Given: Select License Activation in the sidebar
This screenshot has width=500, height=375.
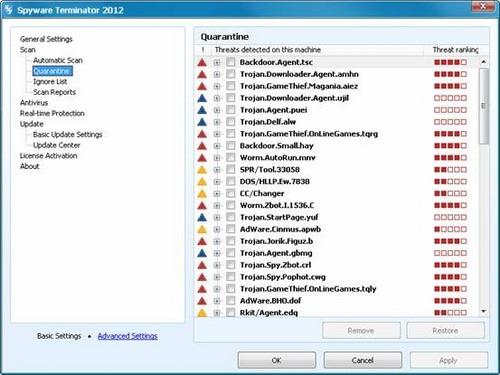Looking at the screenshot, I should coord(48,156).
